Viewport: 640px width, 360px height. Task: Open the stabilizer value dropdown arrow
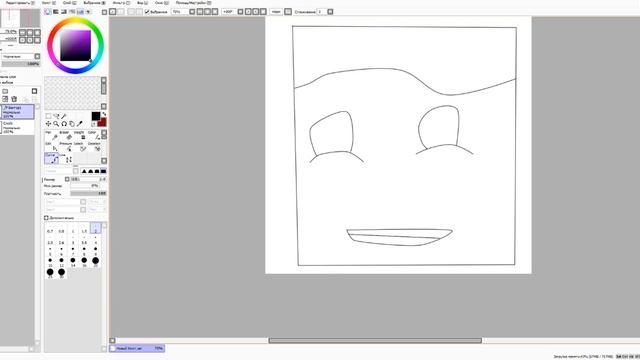tap(330, 12)
